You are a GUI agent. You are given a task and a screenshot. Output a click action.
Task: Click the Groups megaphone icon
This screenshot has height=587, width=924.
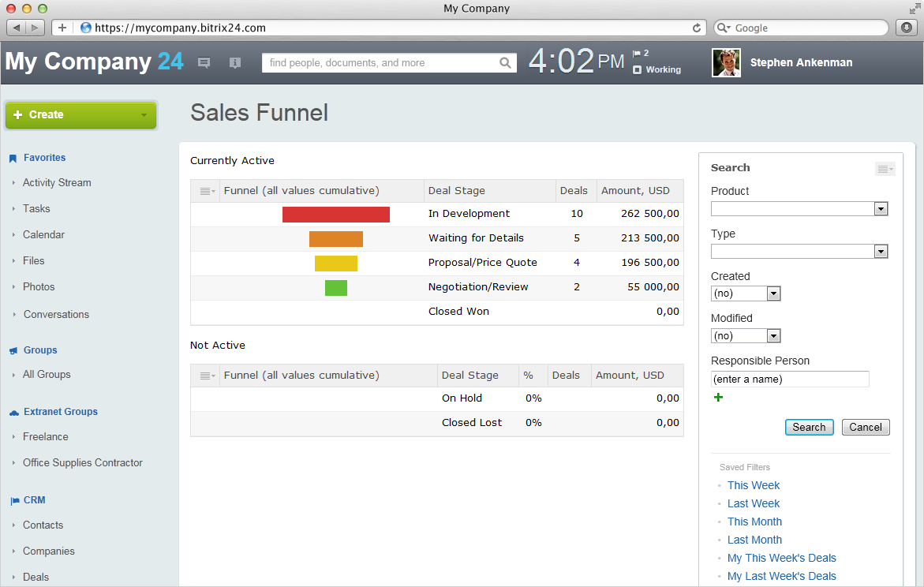pos(13,350)
